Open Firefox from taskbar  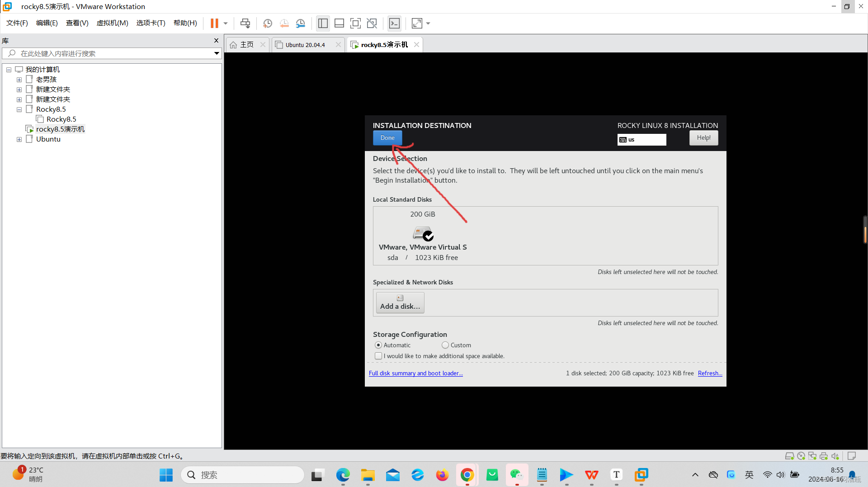coord(442,475)
